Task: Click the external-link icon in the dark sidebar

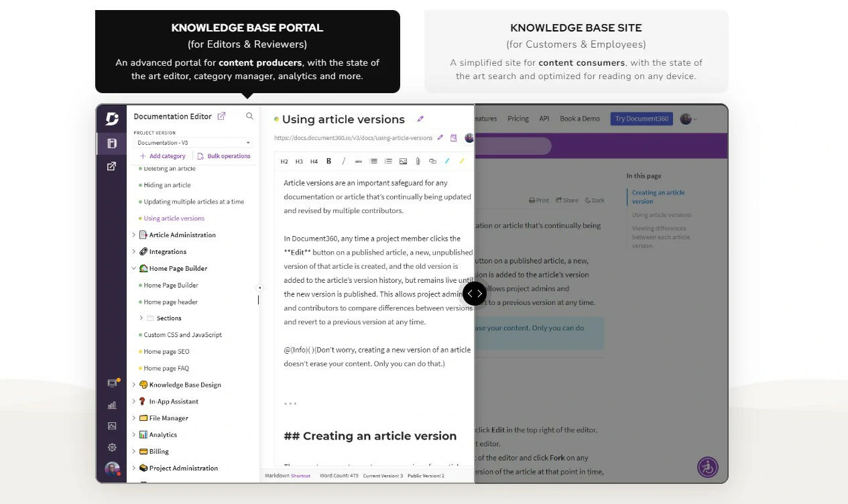Action: (x=112, y=166)
